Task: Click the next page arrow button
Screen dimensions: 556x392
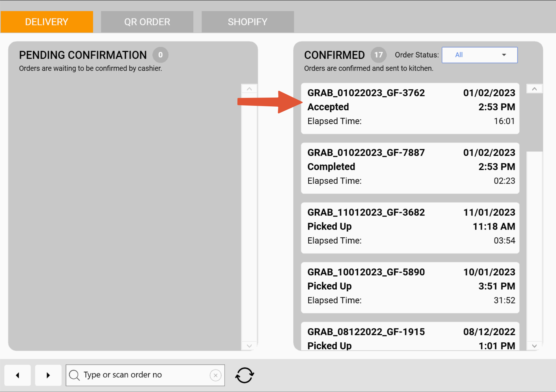Action: (48, 375)
